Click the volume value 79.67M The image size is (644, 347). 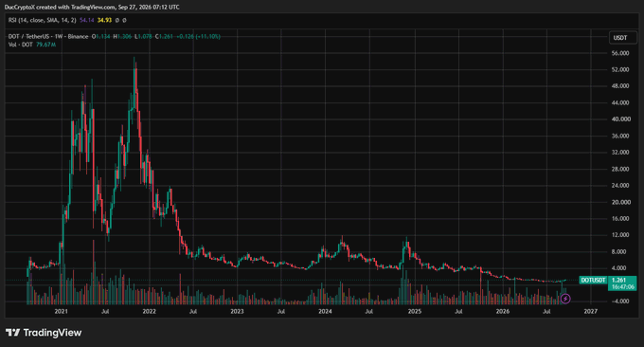[x=45, y=45]
